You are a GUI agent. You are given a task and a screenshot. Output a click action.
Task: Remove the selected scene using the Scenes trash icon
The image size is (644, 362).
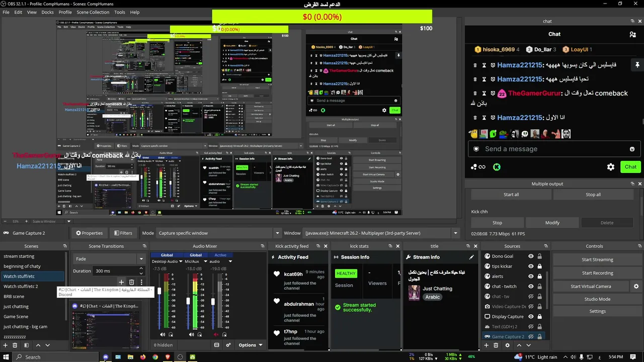tap(15, 345)
